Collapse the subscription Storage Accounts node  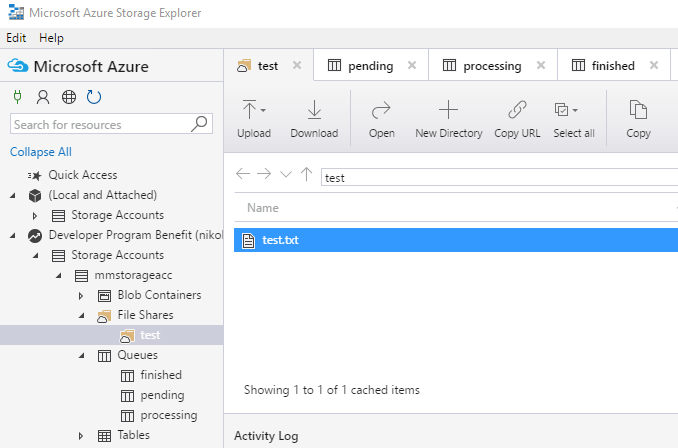click(35, 256)
